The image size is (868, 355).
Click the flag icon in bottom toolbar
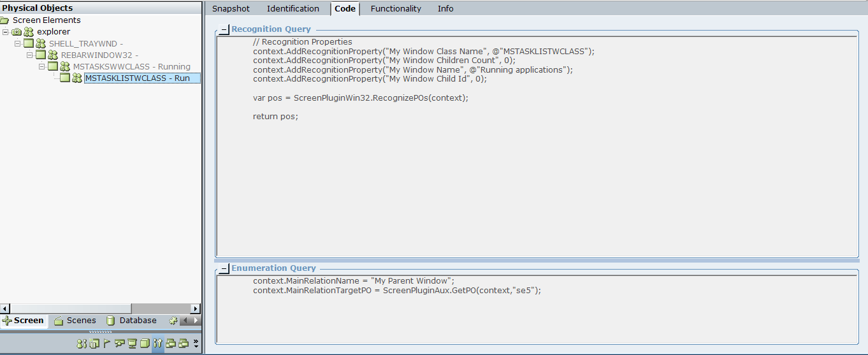pyautogui.click(x=106, y=344)
